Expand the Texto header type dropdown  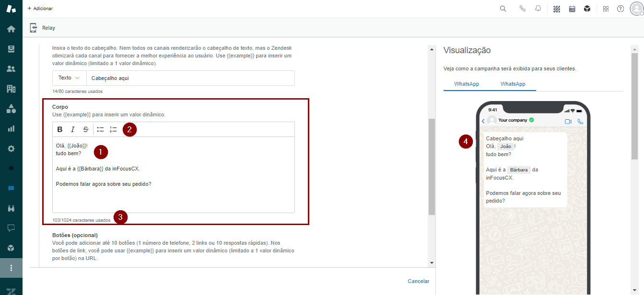tap(69, 78)
